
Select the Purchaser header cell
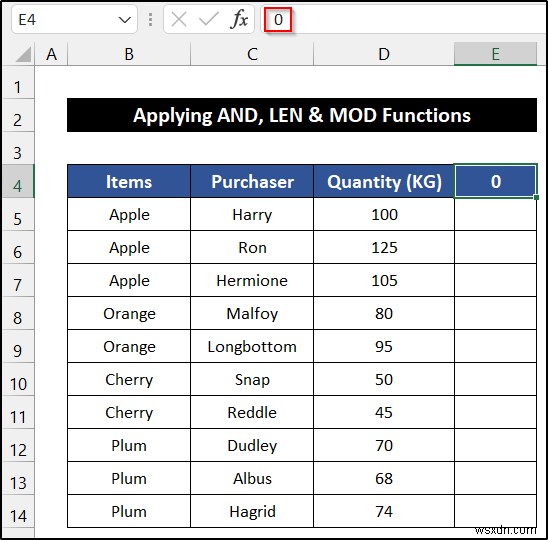click(x=252, y=181)
